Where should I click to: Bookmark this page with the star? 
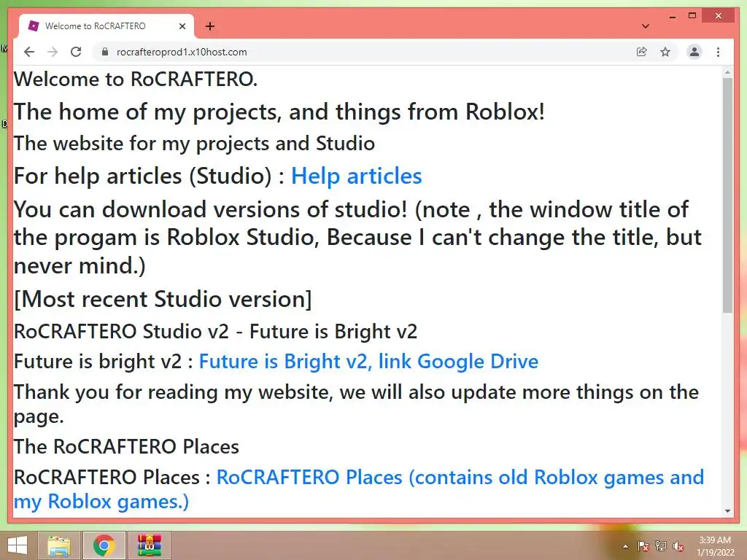[x=665, y=52]
